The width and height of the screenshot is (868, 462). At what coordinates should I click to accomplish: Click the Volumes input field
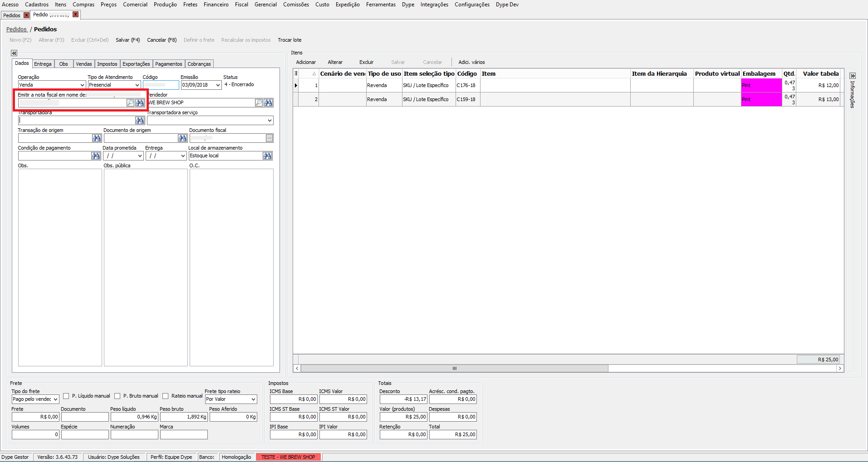35,435
